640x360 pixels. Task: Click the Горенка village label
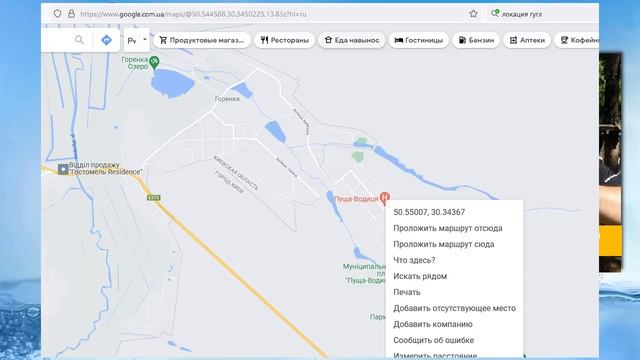click(x=227, y=98)
